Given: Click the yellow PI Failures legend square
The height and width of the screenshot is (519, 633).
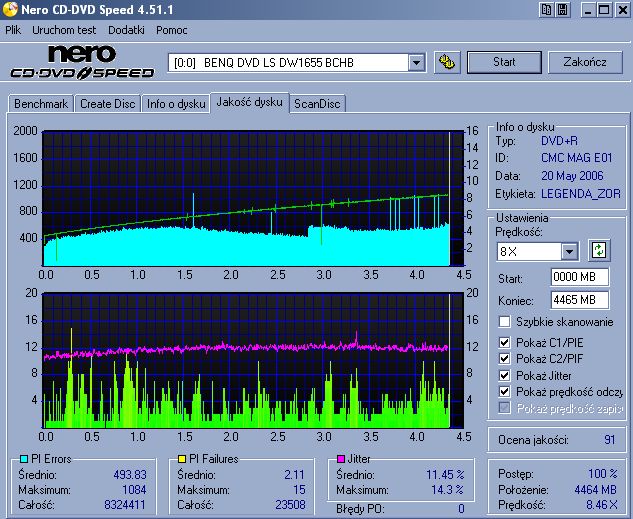Looking at the screenshot, I should (182, 459).
